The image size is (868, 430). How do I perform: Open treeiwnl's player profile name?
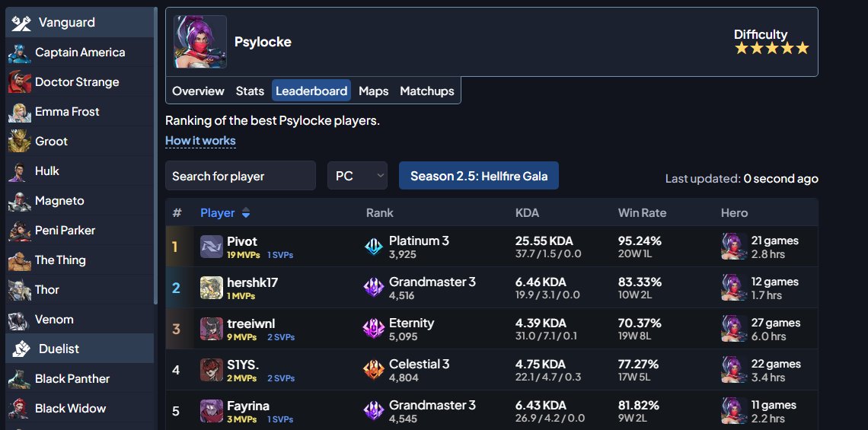(251, 323)
